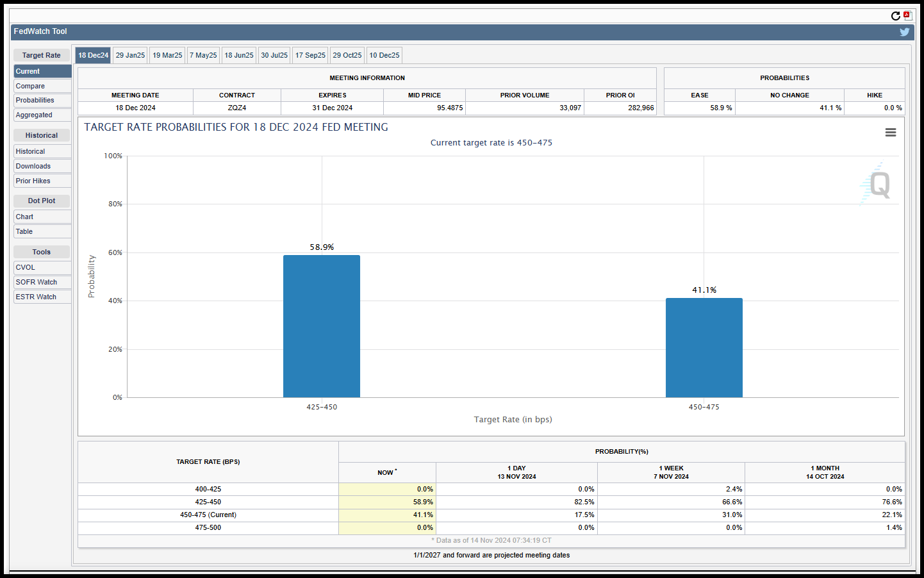Select the 29 Jan25 meeting tab
Image resolution: width=924 pixels, height=578 pixels.
[x=130, y=55]
